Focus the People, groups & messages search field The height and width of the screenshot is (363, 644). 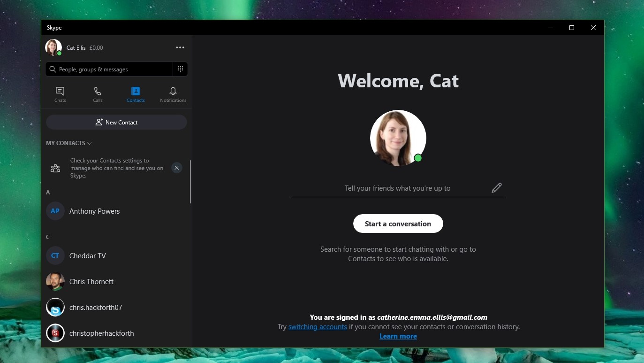pyautogui.click(x=109, y=69)
